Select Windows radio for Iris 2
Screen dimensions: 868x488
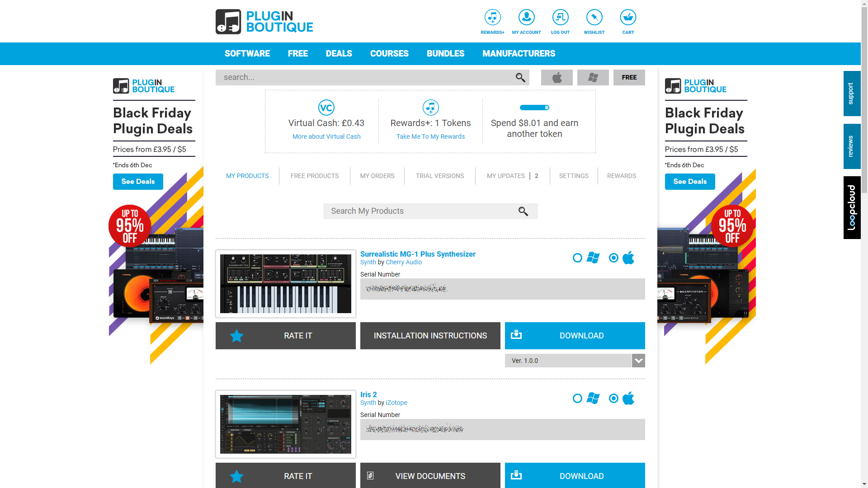(x=577, y=399)
